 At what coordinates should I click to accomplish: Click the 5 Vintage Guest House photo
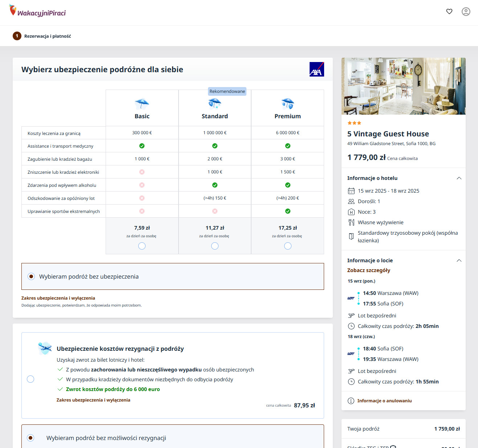tap(403, 86)
